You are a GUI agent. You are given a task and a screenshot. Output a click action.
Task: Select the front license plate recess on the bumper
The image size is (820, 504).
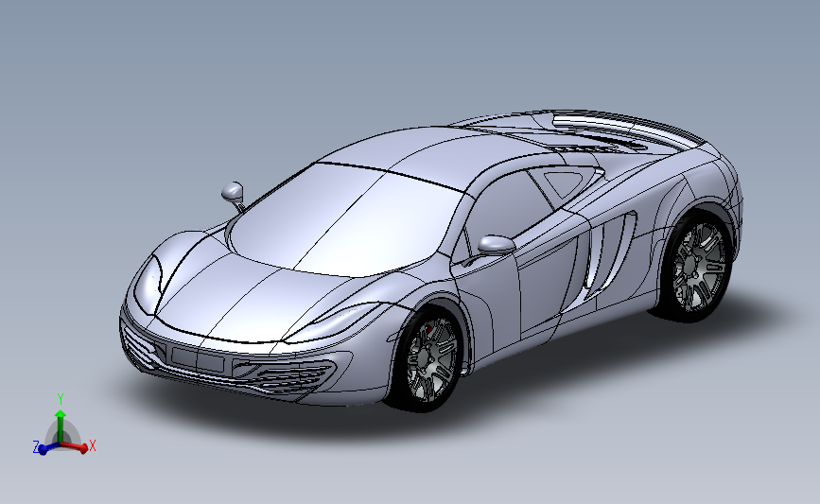tap(198, 358)
